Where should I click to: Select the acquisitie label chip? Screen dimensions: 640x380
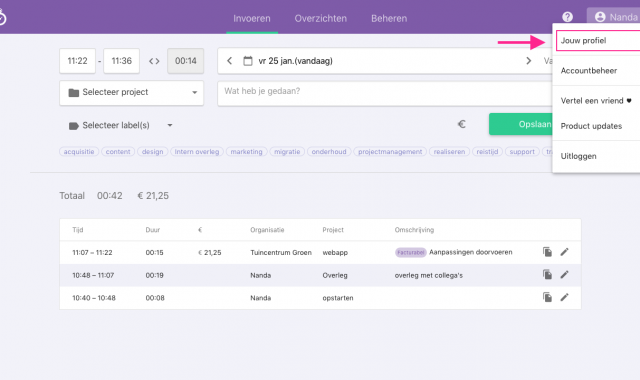coord(79,152)
